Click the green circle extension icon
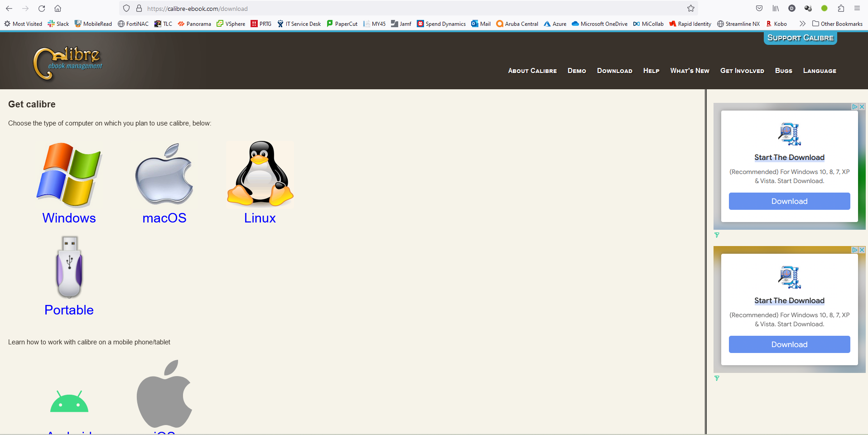This screenshot has width=868, height=435. point(825,9)
